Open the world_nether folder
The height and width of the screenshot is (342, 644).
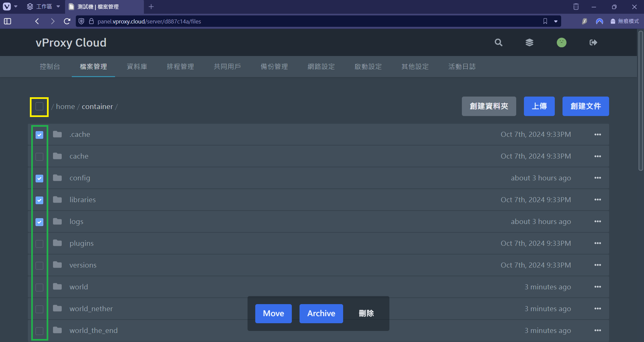point(91,309)
